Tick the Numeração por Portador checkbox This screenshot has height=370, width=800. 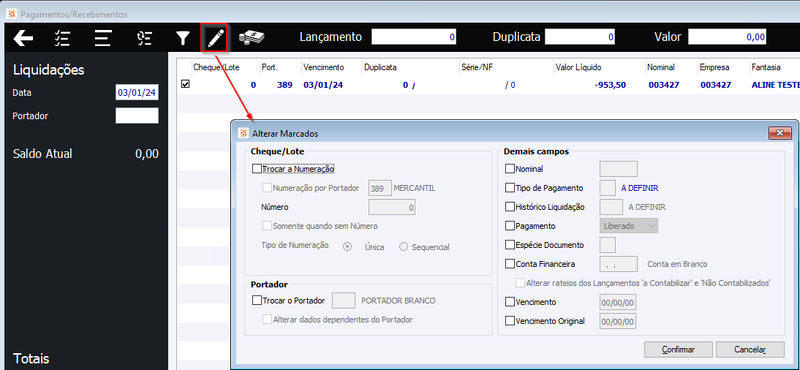pos(267,188)
